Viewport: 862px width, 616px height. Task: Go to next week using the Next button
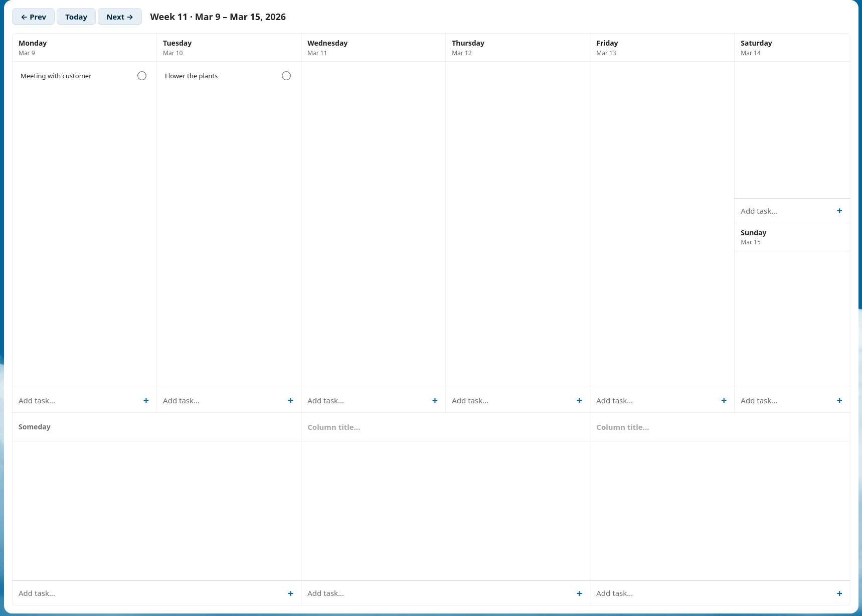(119, 17)
